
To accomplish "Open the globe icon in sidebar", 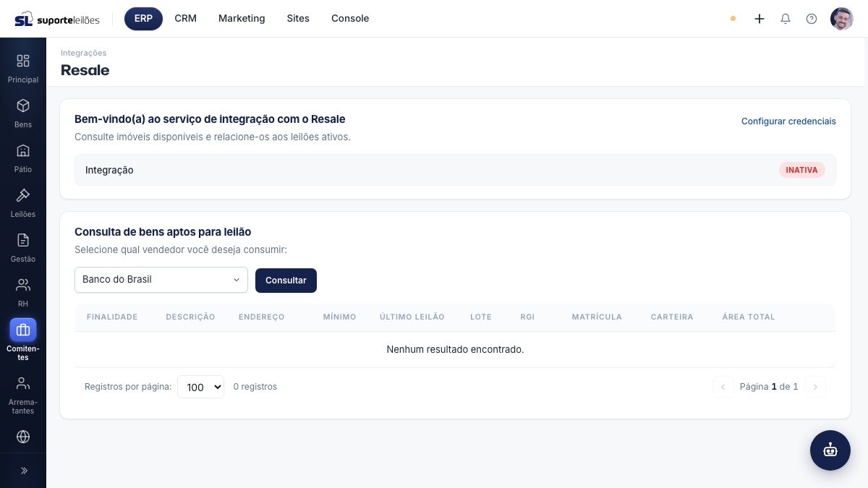I will [x=23, y=437].
